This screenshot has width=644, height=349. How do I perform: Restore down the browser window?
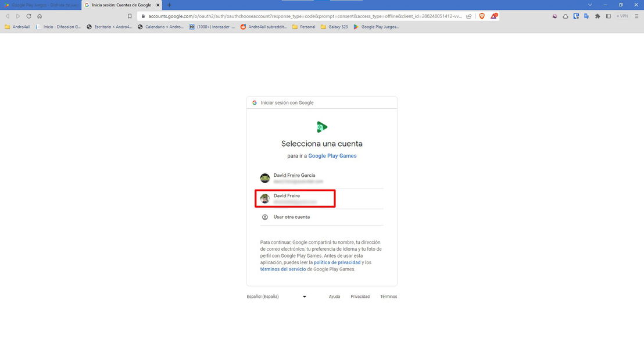click(621, 5)
